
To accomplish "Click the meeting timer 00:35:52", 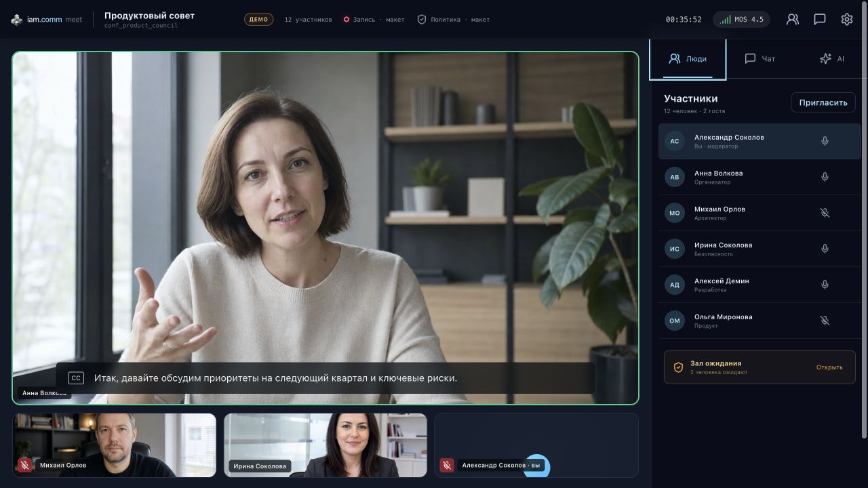I will 684,20.
